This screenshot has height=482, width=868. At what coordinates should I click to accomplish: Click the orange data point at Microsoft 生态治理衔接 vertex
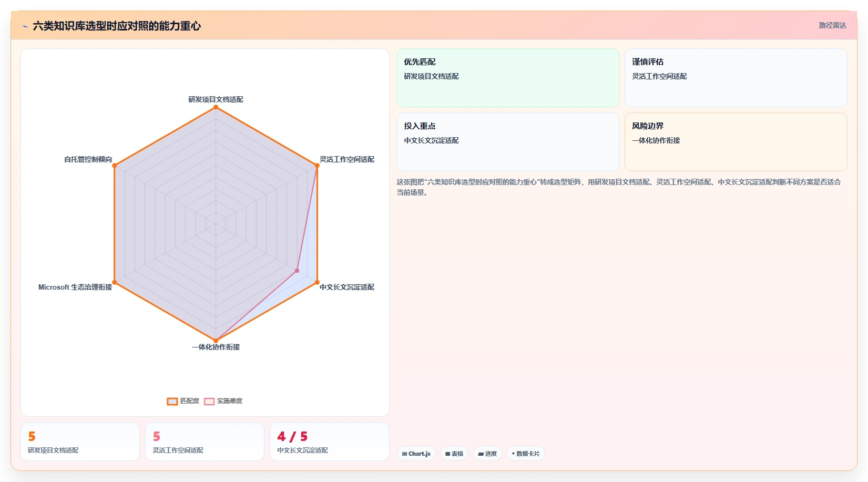tap(115, 283)
